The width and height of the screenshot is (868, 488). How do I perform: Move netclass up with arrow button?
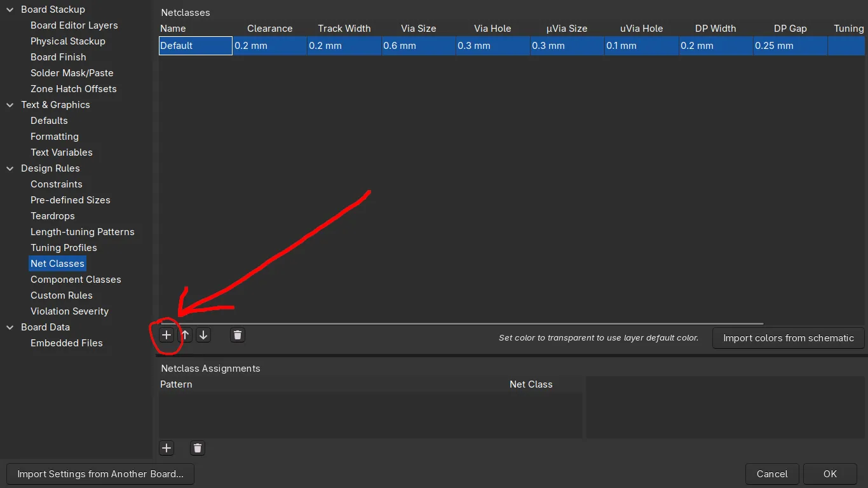185,335
